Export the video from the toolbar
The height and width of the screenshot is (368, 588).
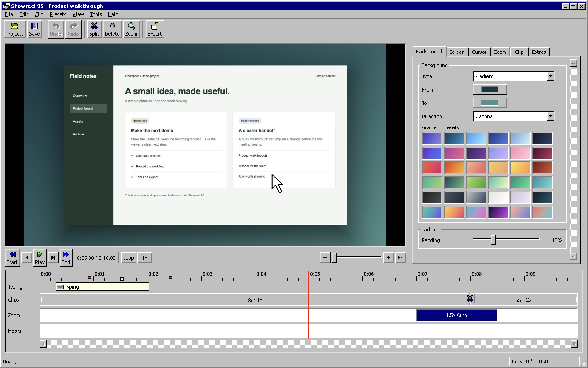(155, 29)
